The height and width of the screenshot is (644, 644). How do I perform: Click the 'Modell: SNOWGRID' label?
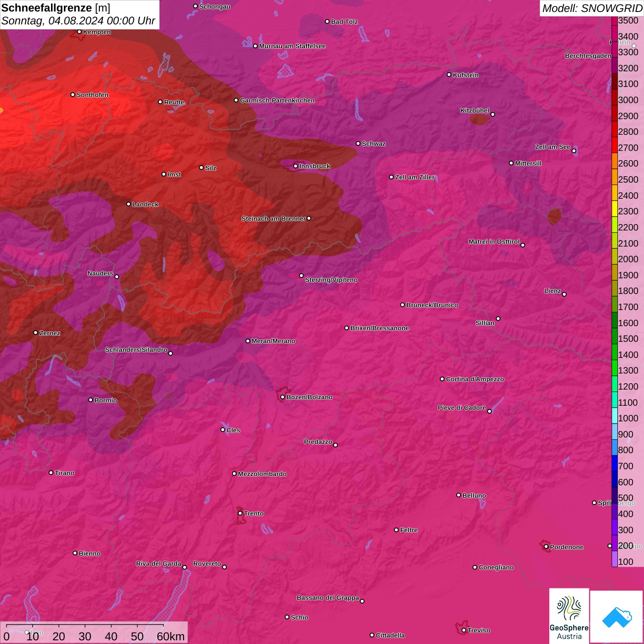[x=592, y=8]
